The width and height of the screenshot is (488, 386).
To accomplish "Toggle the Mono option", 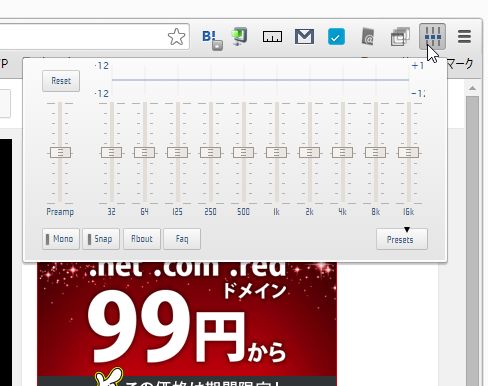I will [61, 239].
